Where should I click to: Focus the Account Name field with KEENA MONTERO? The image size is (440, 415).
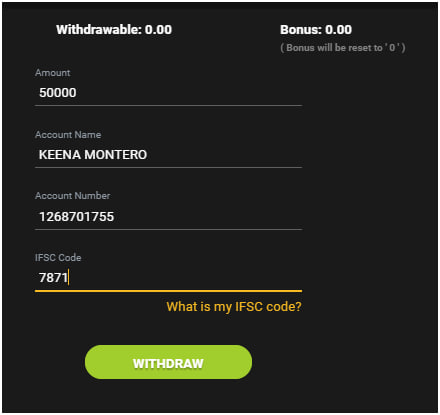click(x=168, y=155)
